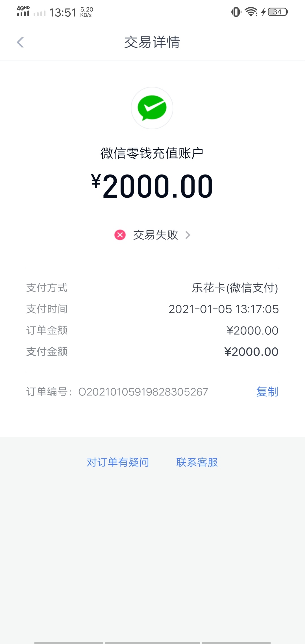Tap the WiFi status icon
The width and height of the screenshot is (305, 644).
pyautogui.click(x=251, y=12)
